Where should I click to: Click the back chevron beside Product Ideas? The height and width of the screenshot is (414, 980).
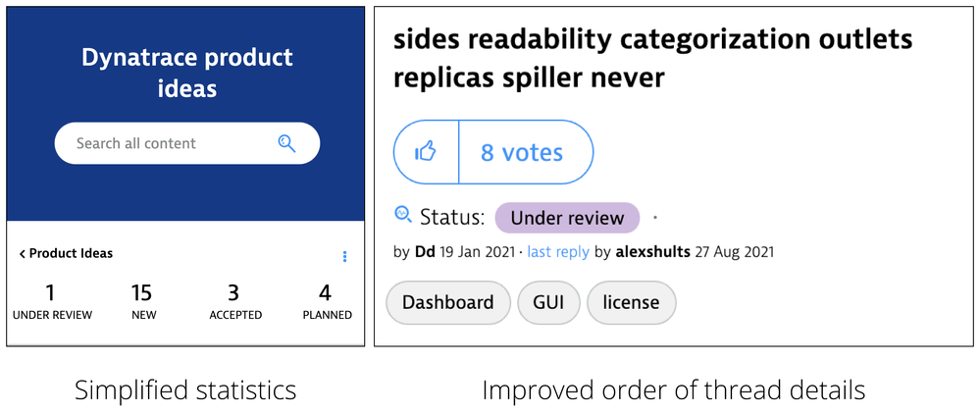tap(23, 254)
